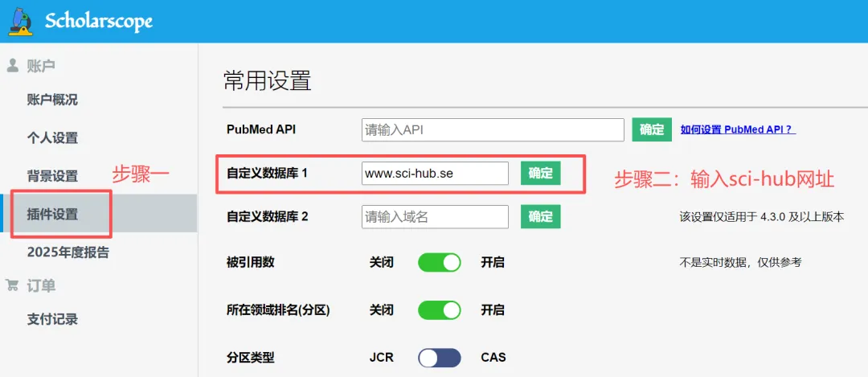Toggle the 分区类型 JCR/CAS switch
The image size is (868, 377).
click(439, 358)
